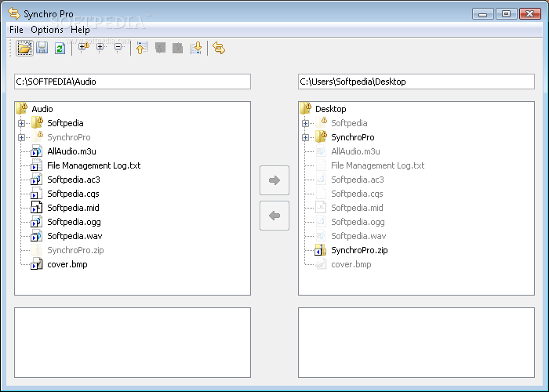Select Softpedia folder label in left tree
549x392 pixels.
coord(65,123)
